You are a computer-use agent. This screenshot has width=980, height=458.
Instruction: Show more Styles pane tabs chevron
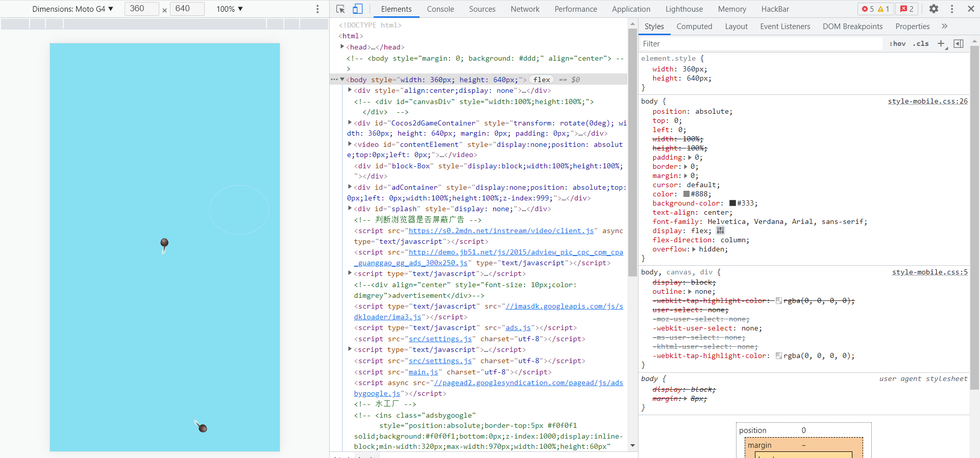pos(945,26)
